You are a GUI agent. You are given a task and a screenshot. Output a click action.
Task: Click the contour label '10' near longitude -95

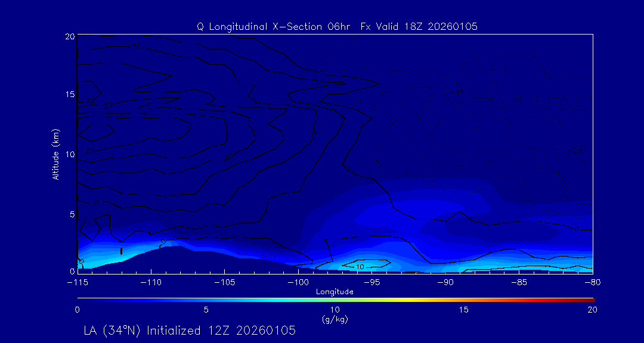(x=360, y=266)
